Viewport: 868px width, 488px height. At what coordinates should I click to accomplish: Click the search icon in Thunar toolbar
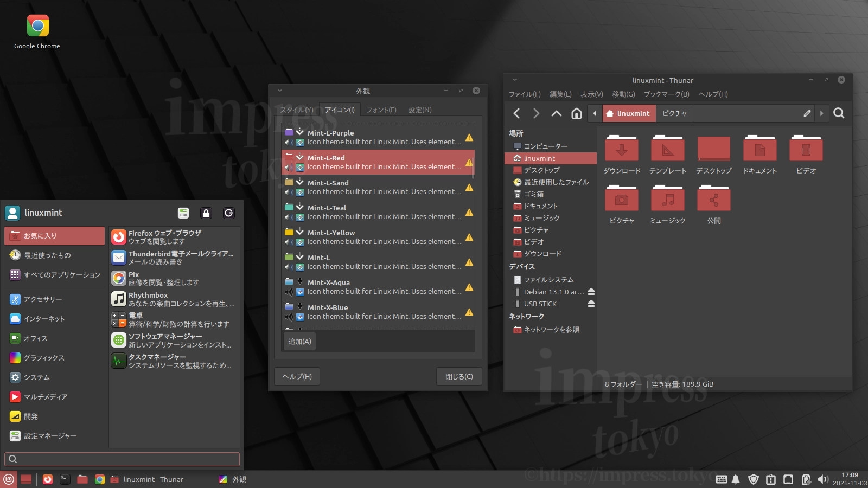tap(839, 113)
